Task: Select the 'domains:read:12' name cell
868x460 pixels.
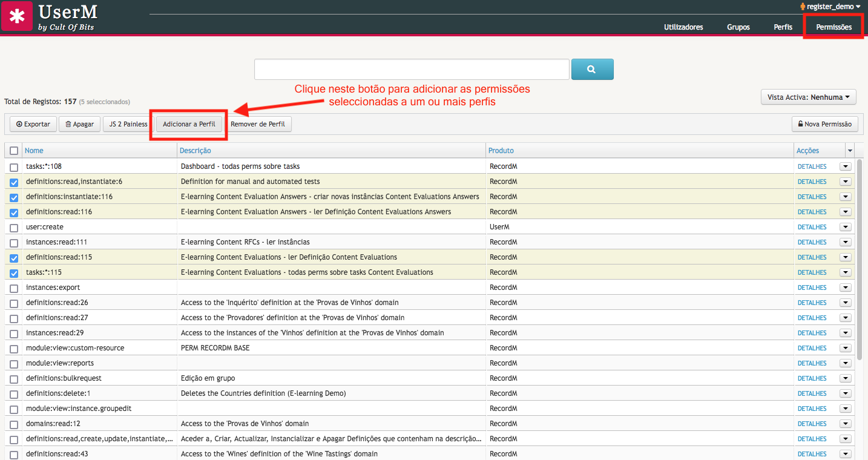Action: coord(53,424)
